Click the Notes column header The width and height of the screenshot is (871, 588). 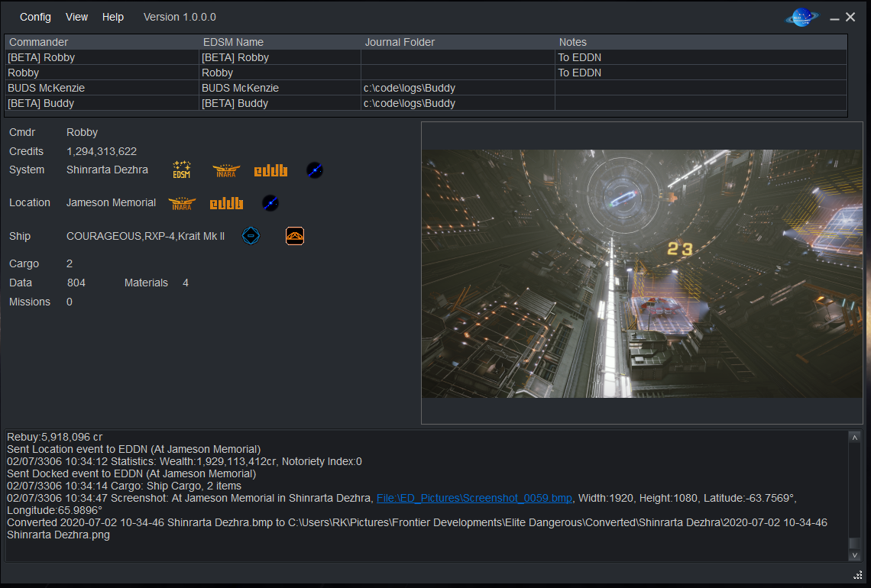(701, 42)
